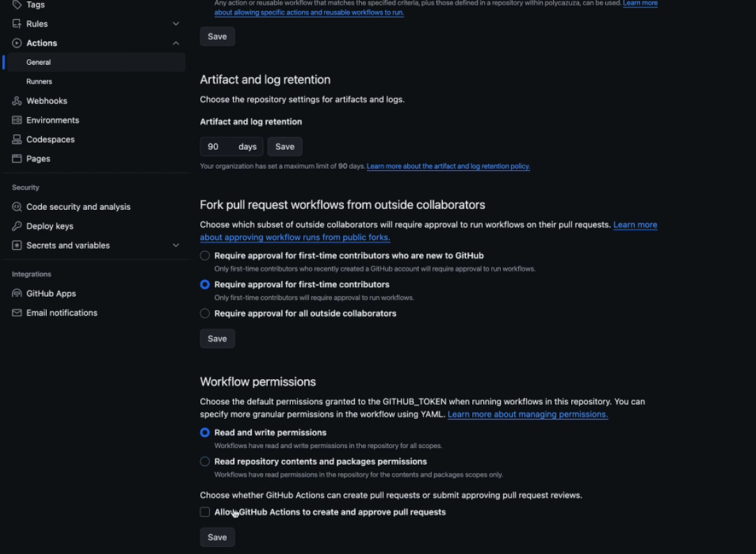Click the Email notifications envelope icon
756x554 pixels.
point(17,313)
